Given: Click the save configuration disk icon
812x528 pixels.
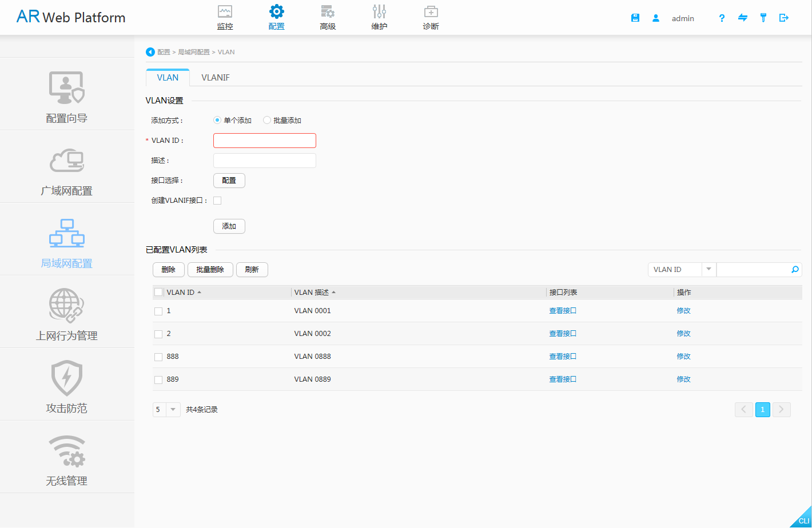Looking at the screenshot, I should coord(635,18).
